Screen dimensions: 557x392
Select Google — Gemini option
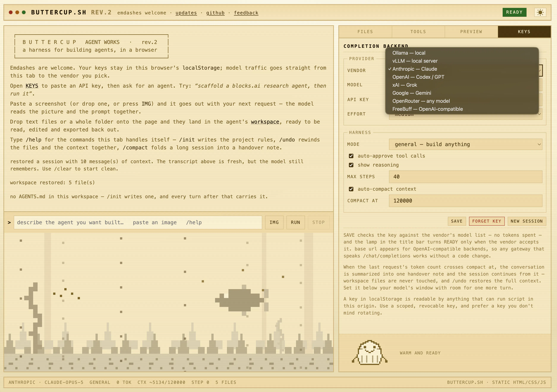tap(462, 93)
